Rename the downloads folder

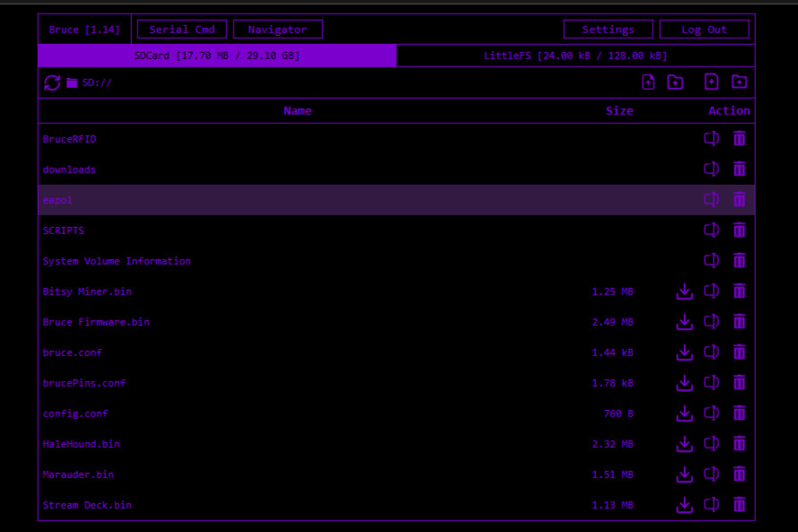pos(712,169)
